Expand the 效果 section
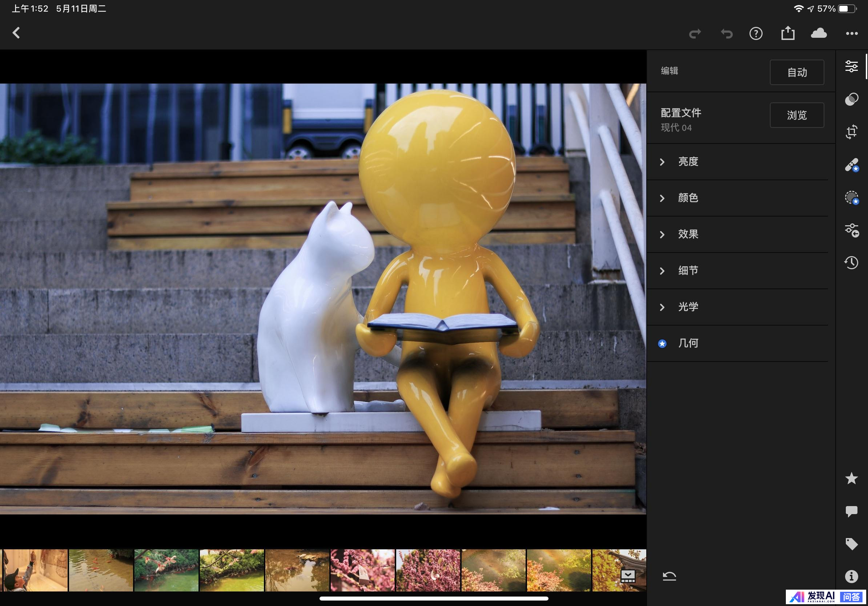The height and width of the screenshot is (606, 868). click(x=737, y=234)
